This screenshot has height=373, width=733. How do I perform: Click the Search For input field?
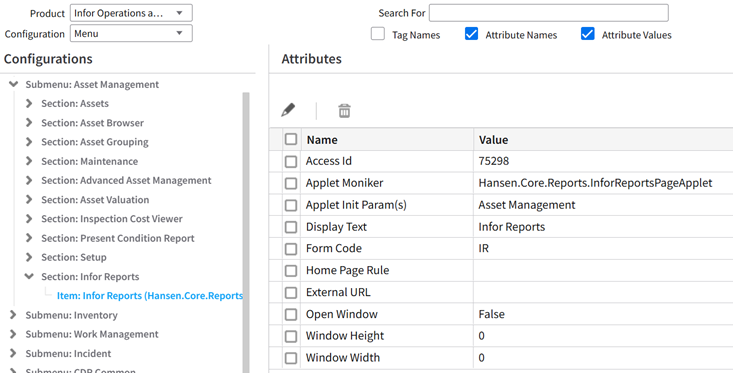[548, 13]
